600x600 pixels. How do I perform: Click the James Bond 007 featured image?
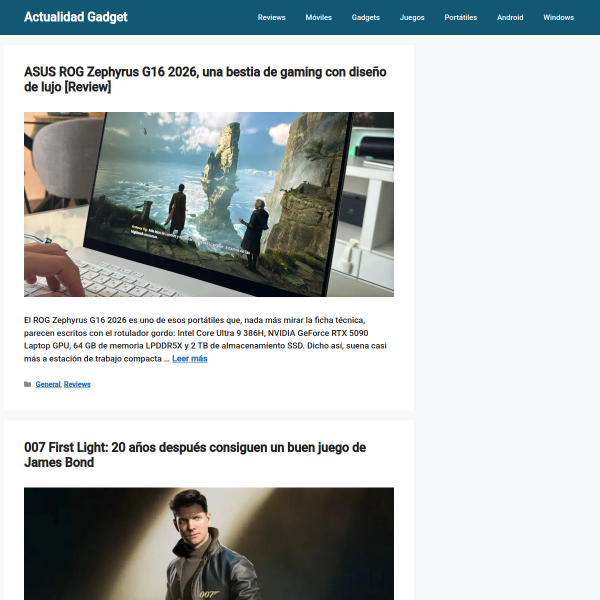click(209, 543)
